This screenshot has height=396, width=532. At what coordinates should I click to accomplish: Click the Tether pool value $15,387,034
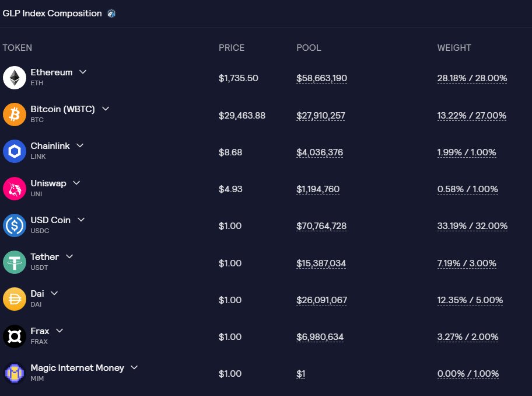321,263
